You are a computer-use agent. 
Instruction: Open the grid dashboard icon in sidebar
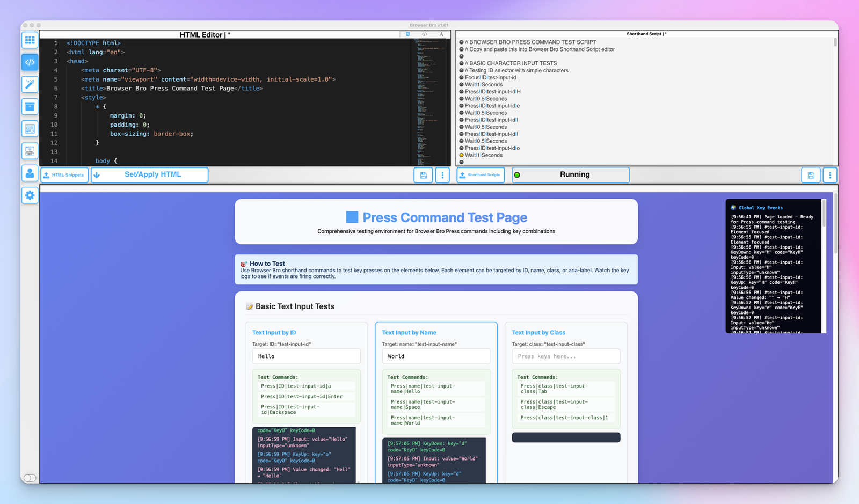pyautogui.click(x=30, y=40)
